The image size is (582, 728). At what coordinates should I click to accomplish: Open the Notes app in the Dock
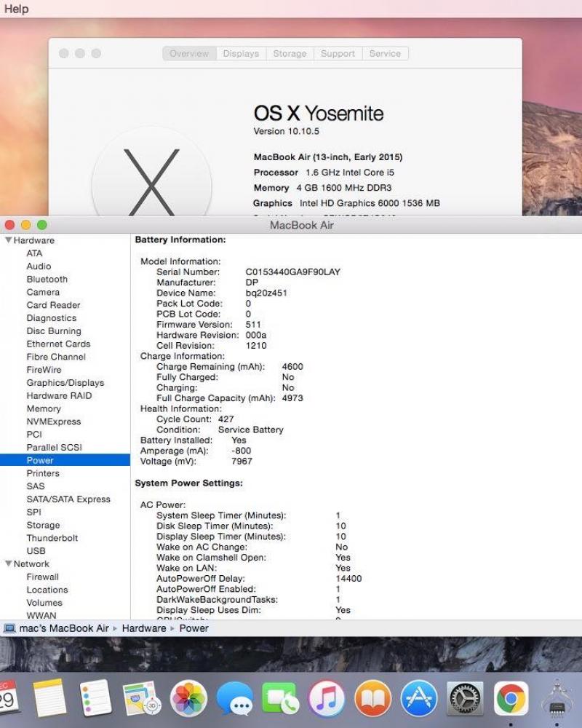(x=49, y=698)
